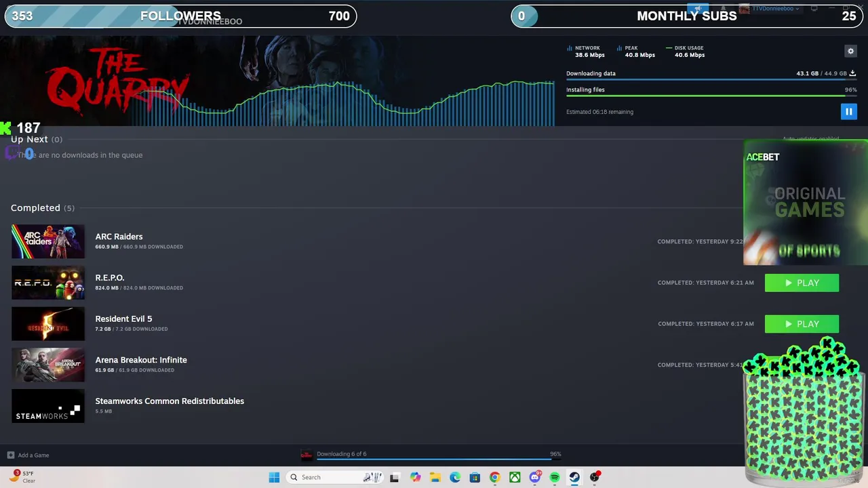Open the Steamworks thumbnail
The height and width of the screenshot is (488, 868).
[48, 406]
